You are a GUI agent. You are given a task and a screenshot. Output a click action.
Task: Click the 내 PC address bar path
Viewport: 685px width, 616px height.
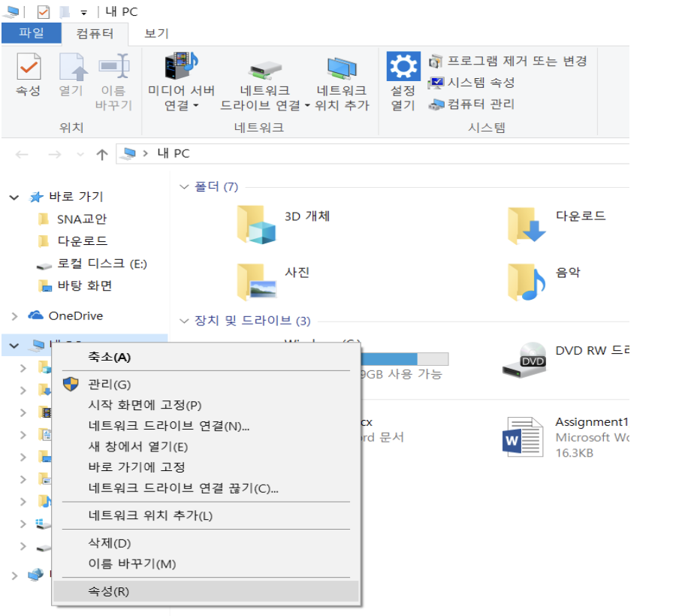[x=174, y=154]
